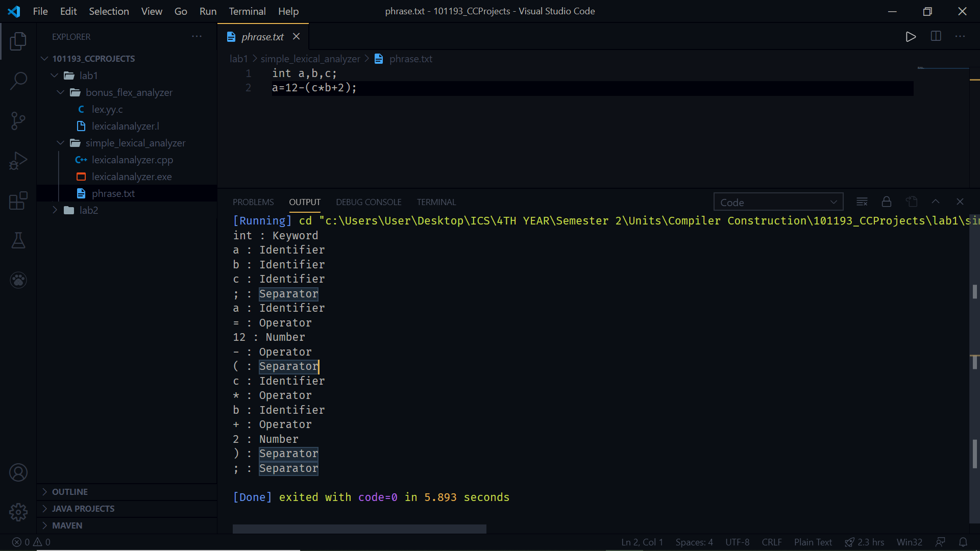Open the Extensions view
980x551 pixels.
pos(18,201)
